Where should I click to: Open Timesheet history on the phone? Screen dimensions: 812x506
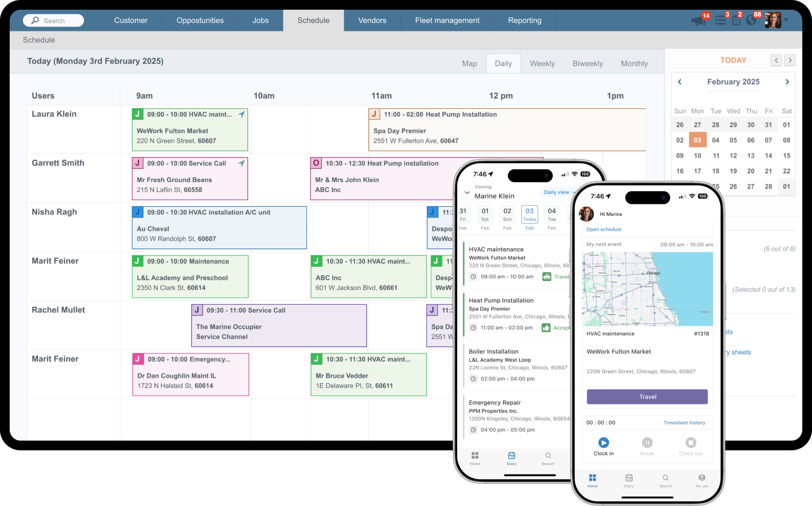click(x=684, y=422)
